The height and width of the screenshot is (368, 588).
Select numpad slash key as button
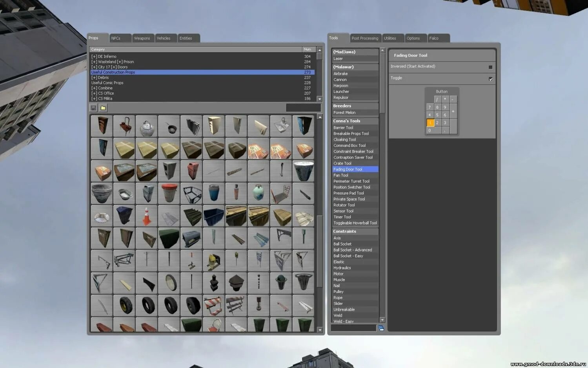pos(438,99)
